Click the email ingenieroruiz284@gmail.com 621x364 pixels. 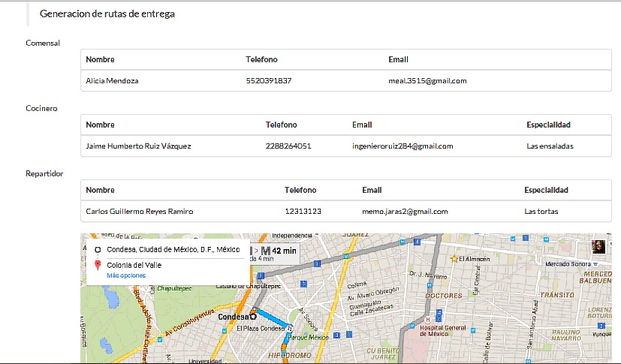402,146
